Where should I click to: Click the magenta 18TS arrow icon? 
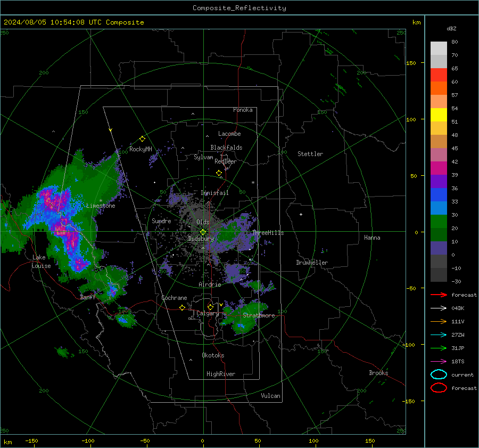point(439,362)
